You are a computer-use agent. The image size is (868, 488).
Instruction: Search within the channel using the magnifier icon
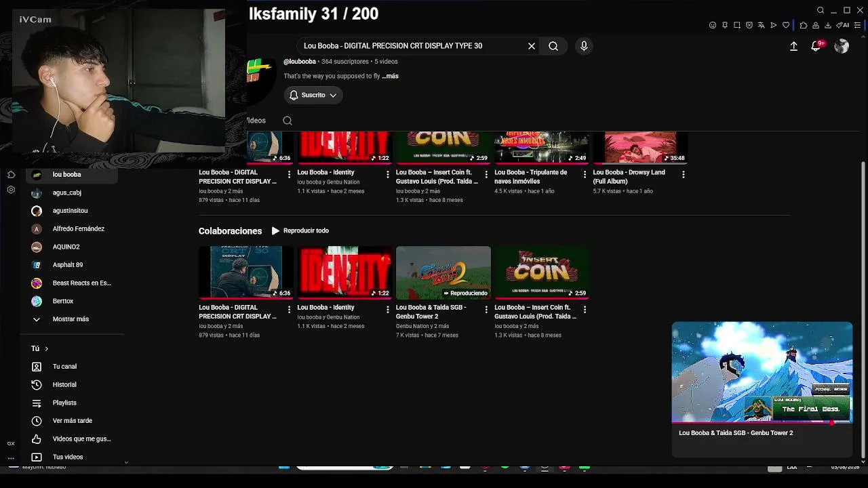288,121
